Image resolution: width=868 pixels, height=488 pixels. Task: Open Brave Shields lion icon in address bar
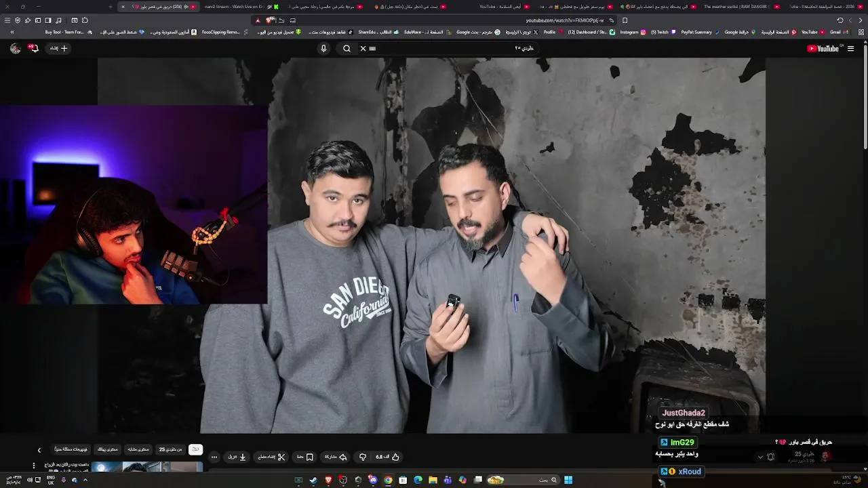click(x=269, y=20)
